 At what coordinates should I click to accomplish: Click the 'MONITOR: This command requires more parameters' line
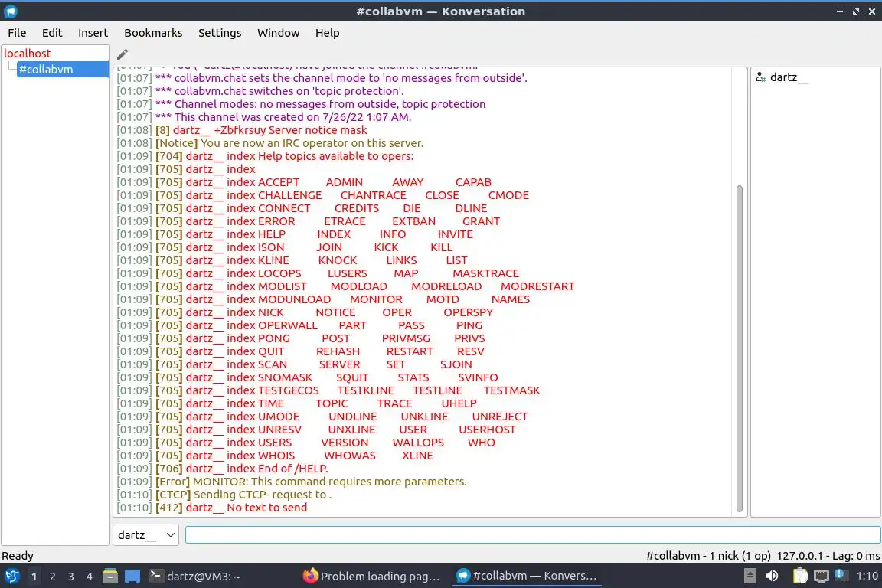(292, 482)
